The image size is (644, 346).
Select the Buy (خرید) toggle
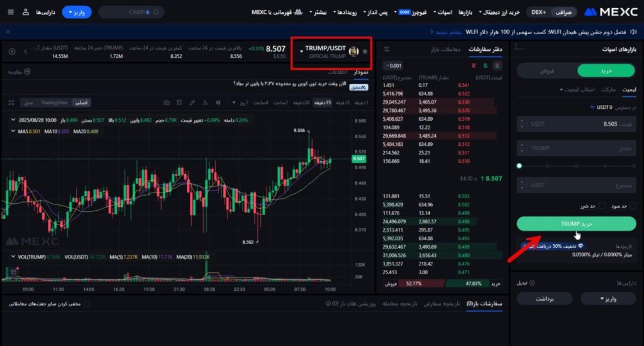[606, 70]
